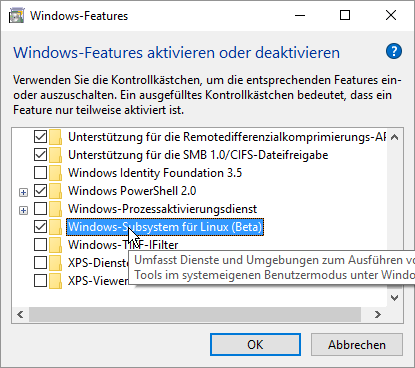Click folder icon beside Windows-Prozessaktivierungsdienst
This screenshot has width=415, height=368.
pyautogui.click(x=55, y=209)
